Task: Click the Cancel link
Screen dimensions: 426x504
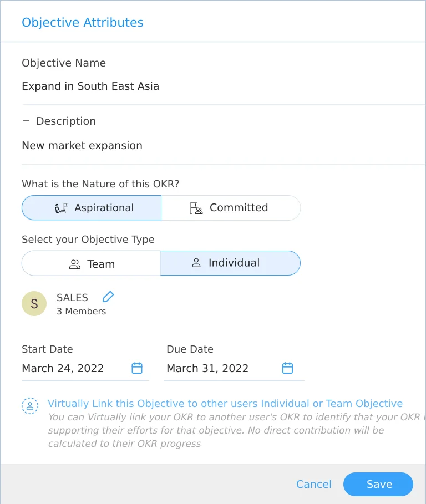Action: pos(314,484)
